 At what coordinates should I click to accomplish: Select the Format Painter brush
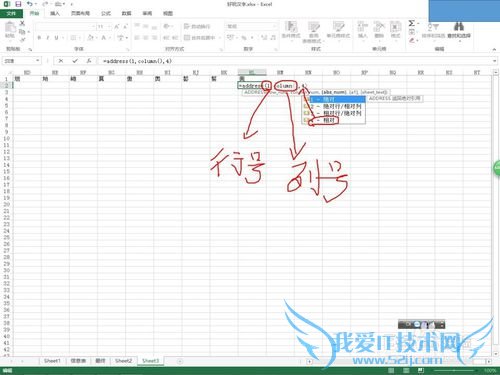coord(22,40)
